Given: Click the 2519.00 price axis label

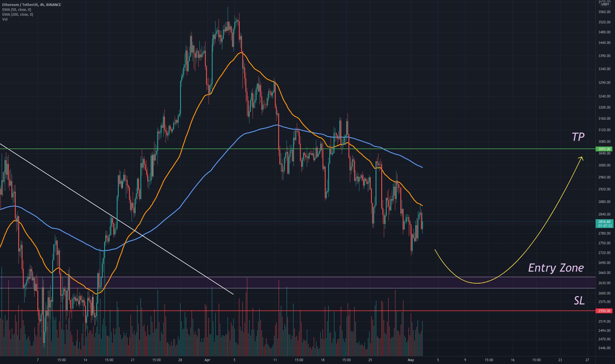Looking at the screenshot, I should tap(604, 322).
